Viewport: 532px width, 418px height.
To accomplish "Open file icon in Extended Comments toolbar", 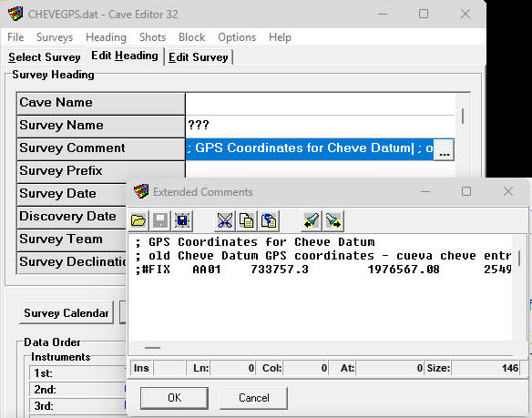I will point(138,220).
